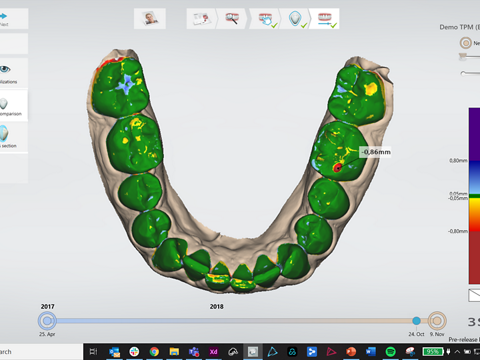Open Google Chrome from the taskbar
The height and width of the screenshot is (360, 480).
click(x=154, y=352)
